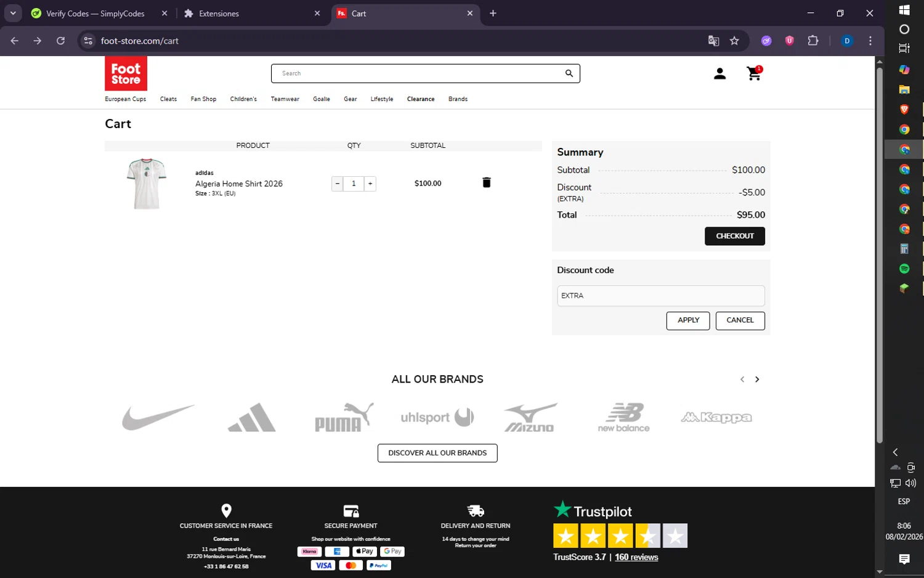Image resolution: width=924 pixels, height=578 pixels.
Task: Open the Brands menu
Action: [458, 99]
